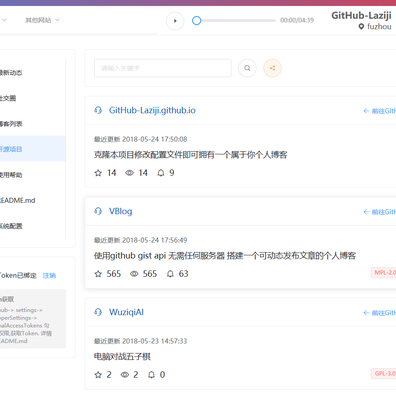
Task: Open the GitHub-Laziji.github.io project title
Action: point(152,110)
